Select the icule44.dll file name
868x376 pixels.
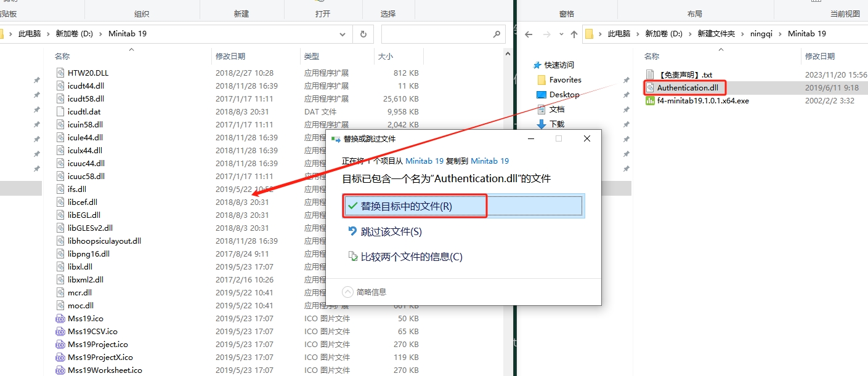pyautogui.click(x=85, y=137)
